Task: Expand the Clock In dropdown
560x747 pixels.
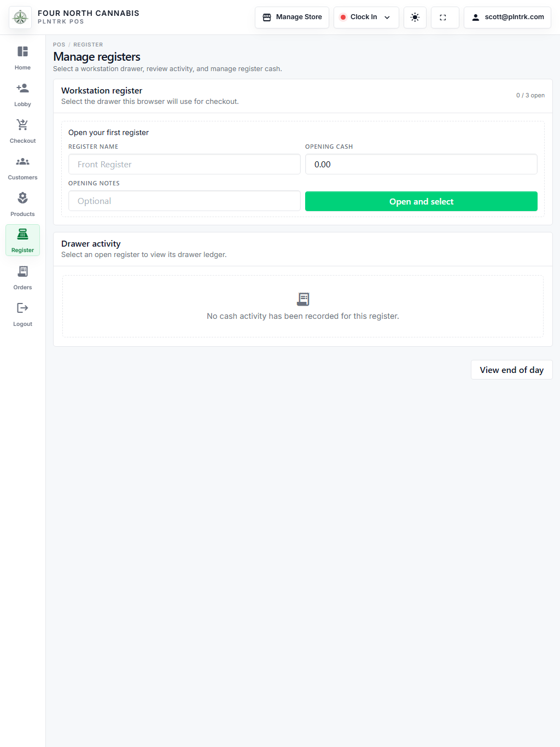Action: [x=366, y=17]
